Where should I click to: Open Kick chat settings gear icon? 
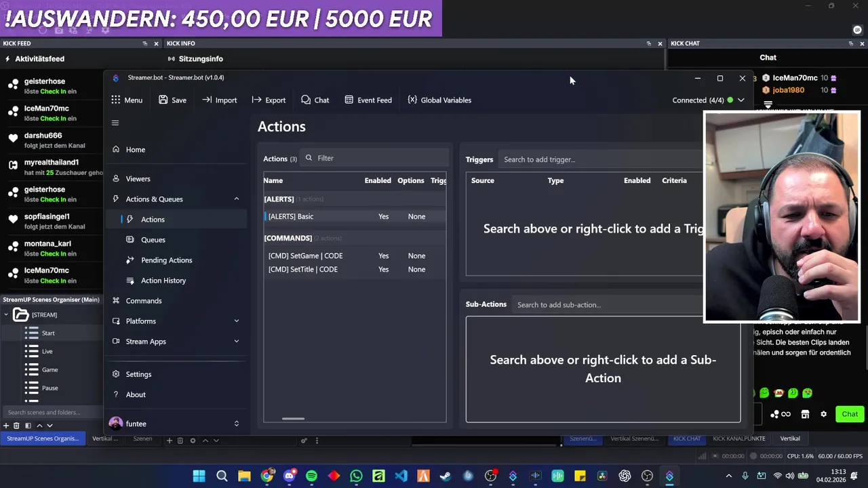point(823,414)
